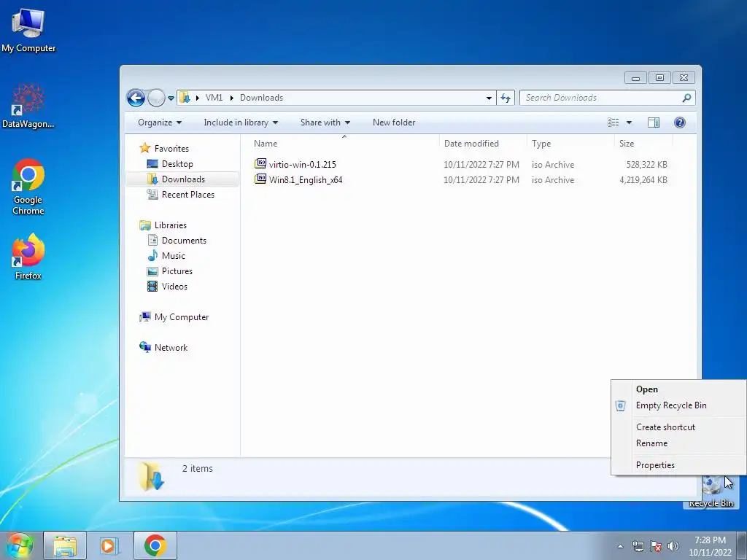The image size is (747, 560).
Task: Choose Open in the context menu
Action: tap(679, 389)
